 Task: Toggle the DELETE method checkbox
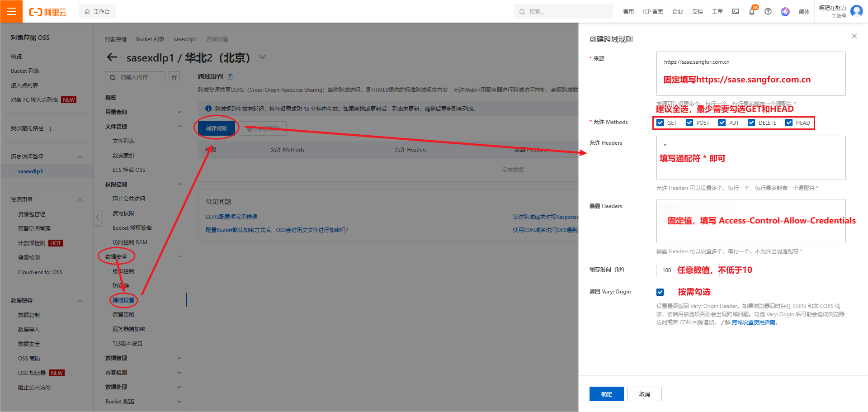(x=751, y=123)
